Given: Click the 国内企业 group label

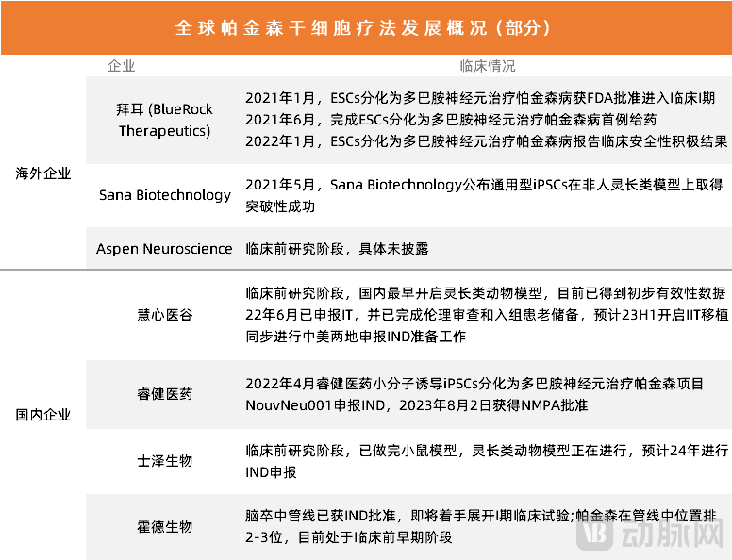Looking at the screenshot, I should (43, 414).
